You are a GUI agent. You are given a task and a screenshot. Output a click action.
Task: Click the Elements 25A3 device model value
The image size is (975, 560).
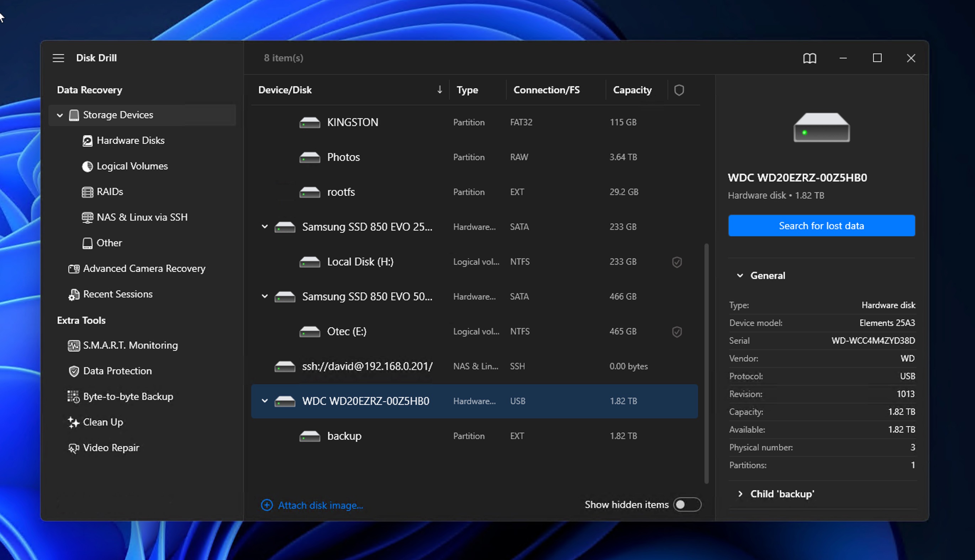(x=887, y=323)
